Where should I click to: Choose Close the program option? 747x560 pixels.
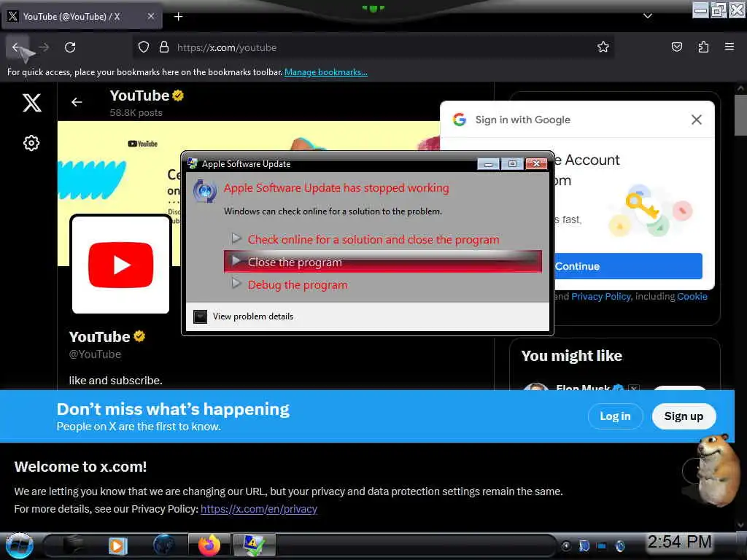[x=382, y=262]
